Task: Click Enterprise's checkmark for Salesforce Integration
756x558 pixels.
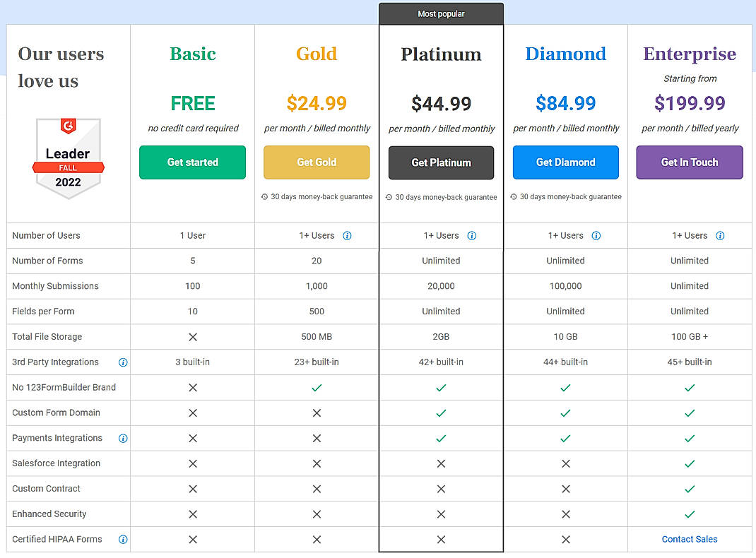Action: coord(690,463)
